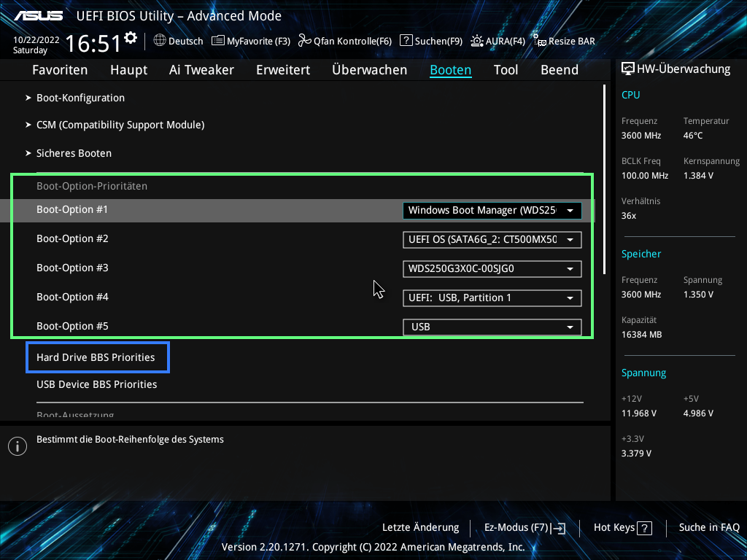
Task: Switch to the Beend tab
Action: click(x=560, y=70)
